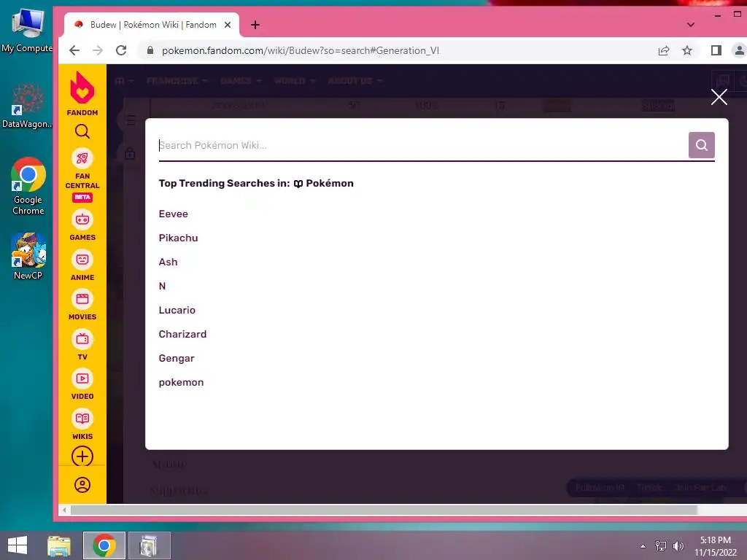
Task: Select trending search Gengar
Action: [x=177, y=358]
